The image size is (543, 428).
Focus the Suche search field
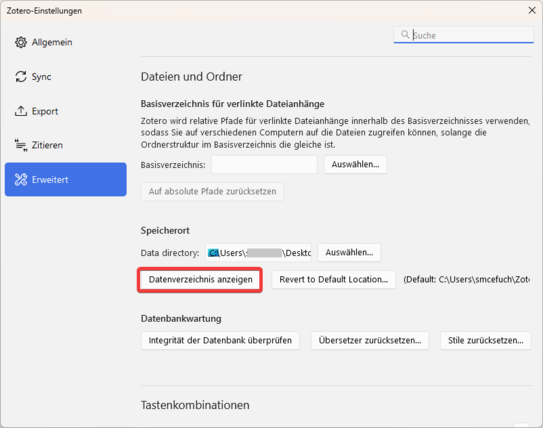click(463, 35)
